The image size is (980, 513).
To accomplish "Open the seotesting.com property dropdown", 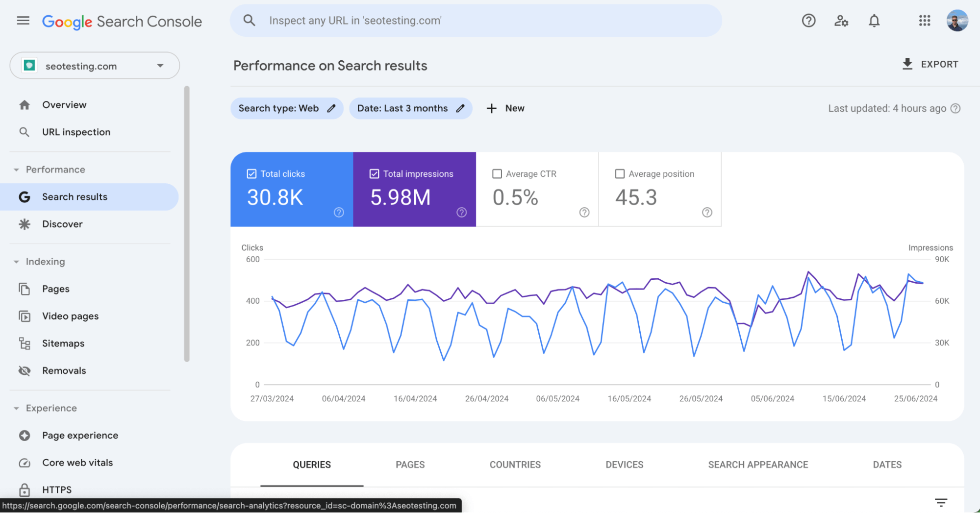I will pos(95,66).
